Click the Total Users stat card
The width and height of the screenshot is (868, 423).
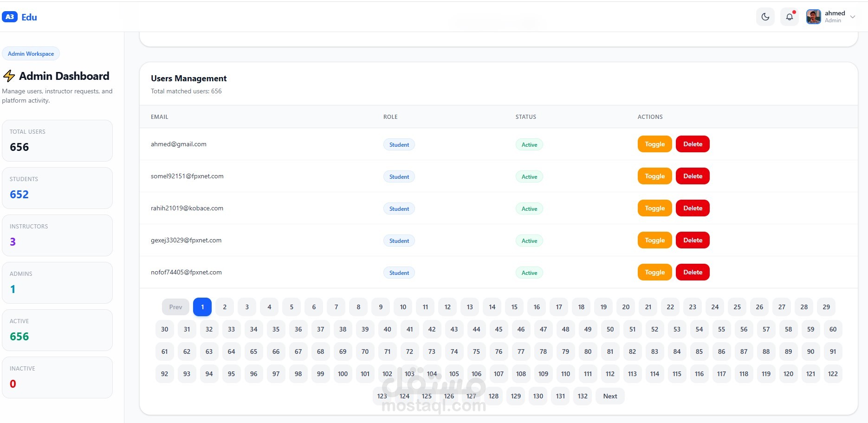(57, 141)
